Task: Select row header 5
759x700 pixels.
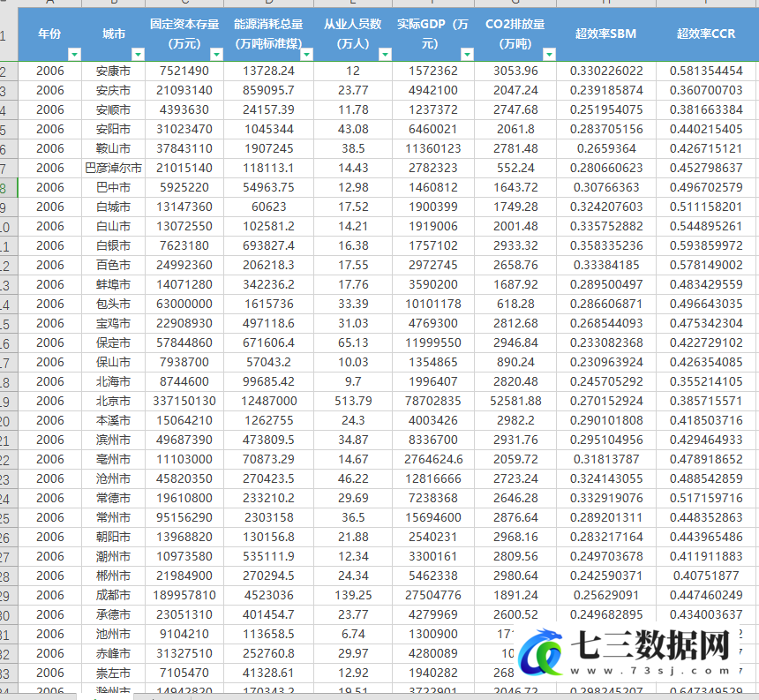Action: 9,130
